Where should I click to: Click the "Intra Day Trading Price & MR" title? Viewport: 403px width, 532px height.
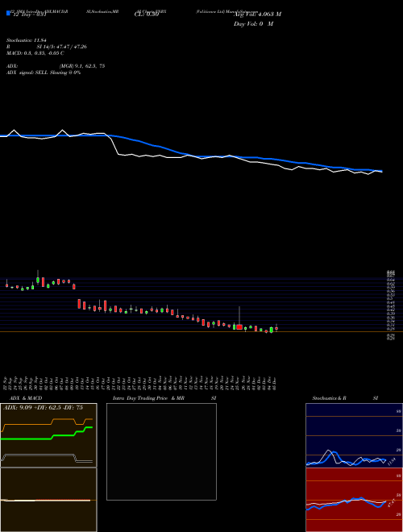click(149, 398)
